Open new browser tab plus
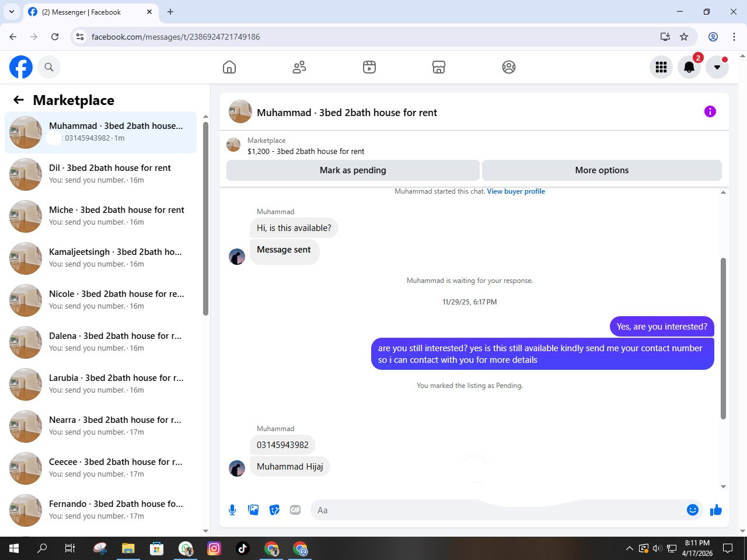747x560 pixels. 170,12
